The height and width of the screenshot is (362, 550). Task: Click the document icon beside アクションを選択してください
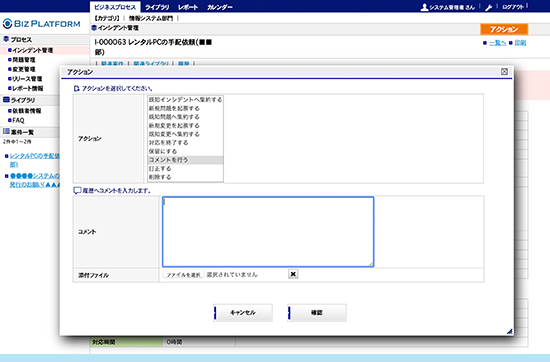tap(76, 88)
